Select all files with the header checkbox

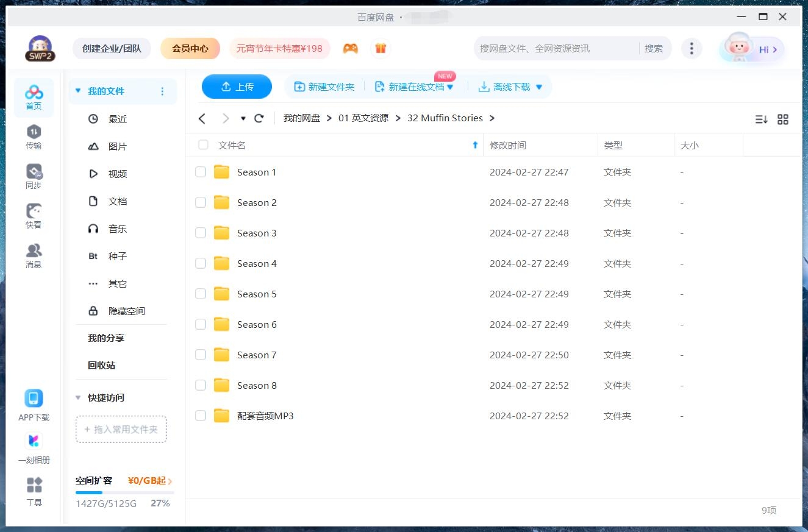pyautogui.click(x=203, y=145)
